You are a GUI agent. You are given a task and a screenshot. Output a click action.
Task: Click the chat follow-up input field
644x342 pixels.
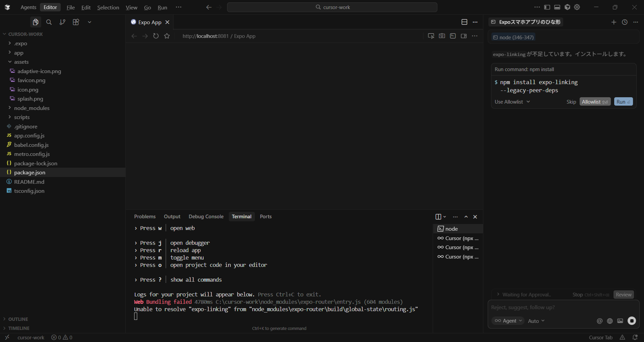563,307
